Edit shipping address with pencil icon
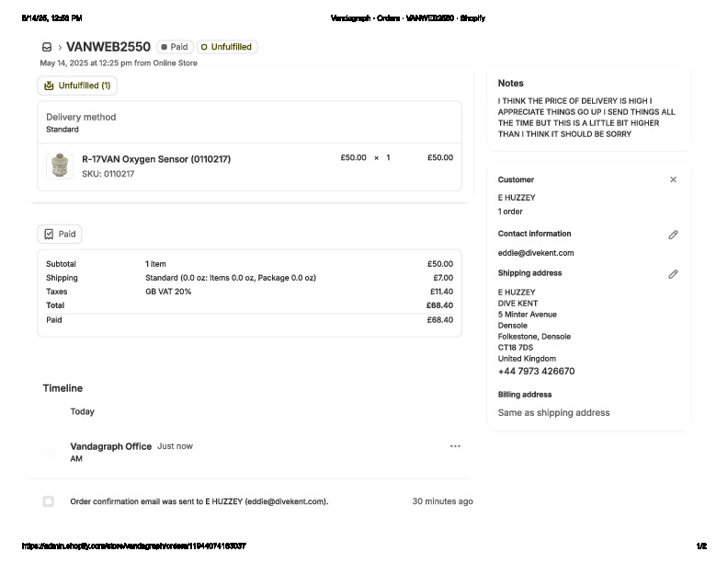The height and width of the screenshot is (563, 728). coord(673,274)
